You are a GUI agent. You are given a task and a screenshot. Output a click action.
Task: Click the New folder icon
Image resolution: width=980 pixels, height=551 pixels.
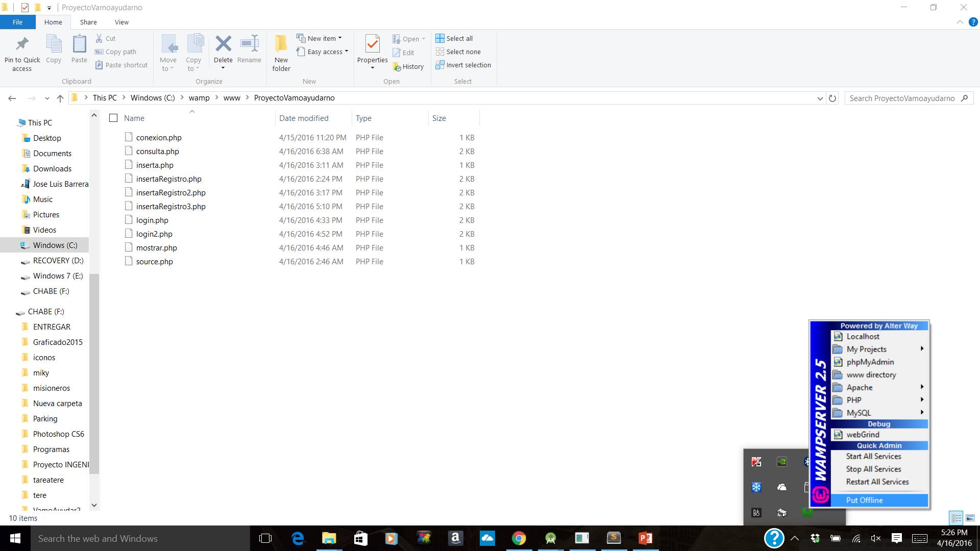(281, 44)
